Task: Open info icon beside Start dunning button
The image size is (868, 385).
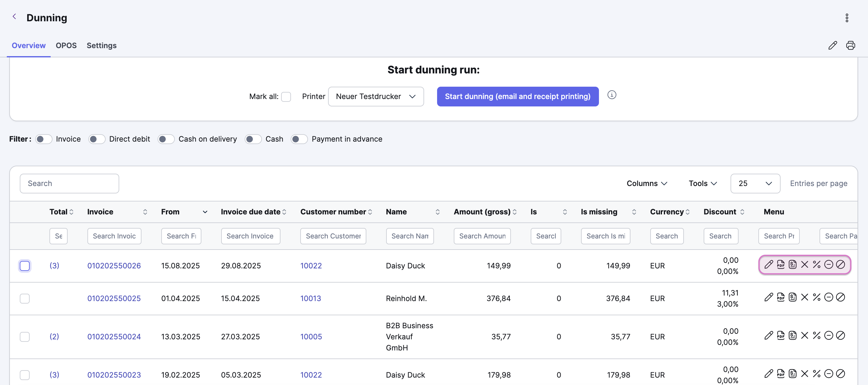Action: coord(612,95)
